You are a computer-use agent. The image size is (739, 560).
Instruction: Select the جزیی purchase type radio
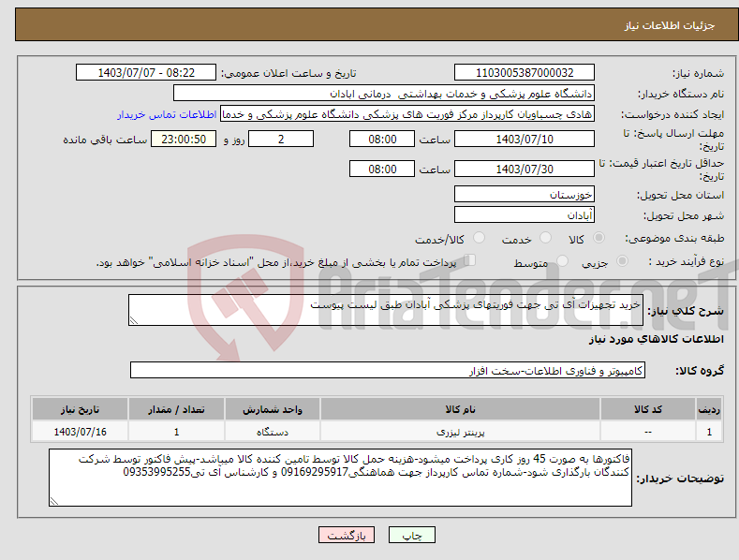coord(622,261)
